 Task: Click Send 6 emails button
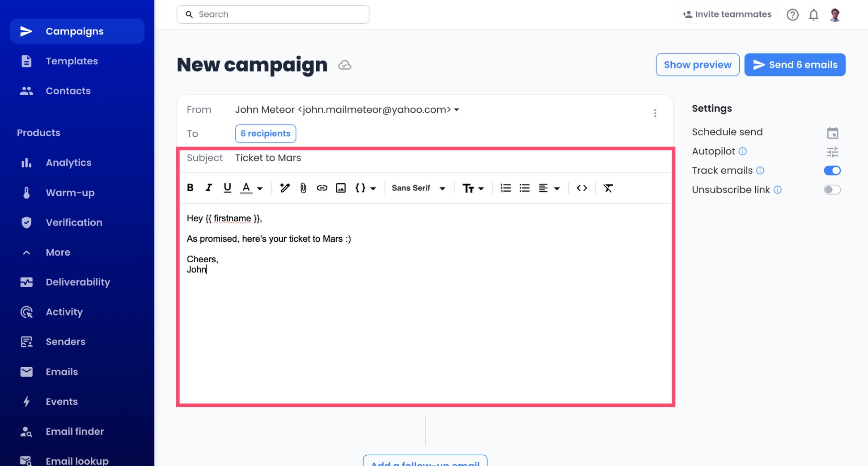[795, 65]
